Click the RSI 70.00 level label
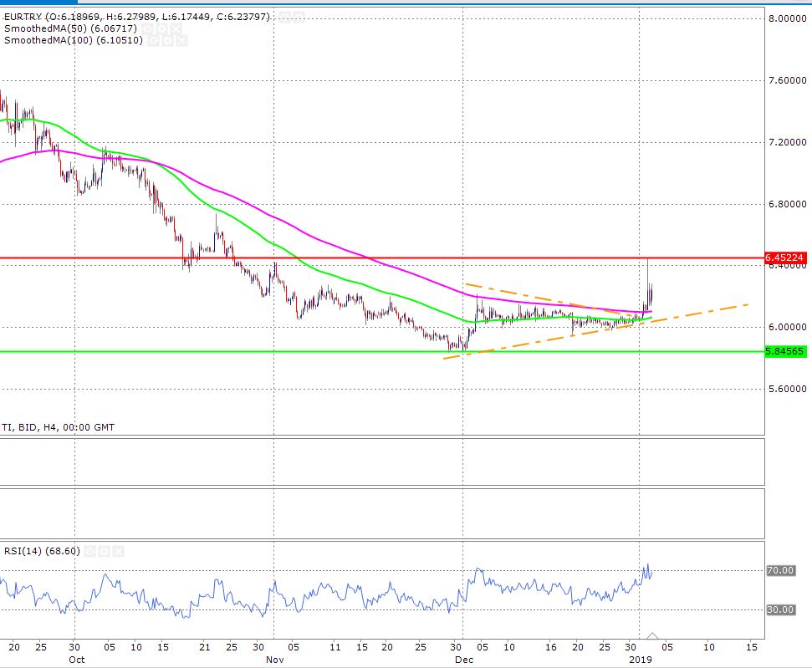 (x=780, y=571)
